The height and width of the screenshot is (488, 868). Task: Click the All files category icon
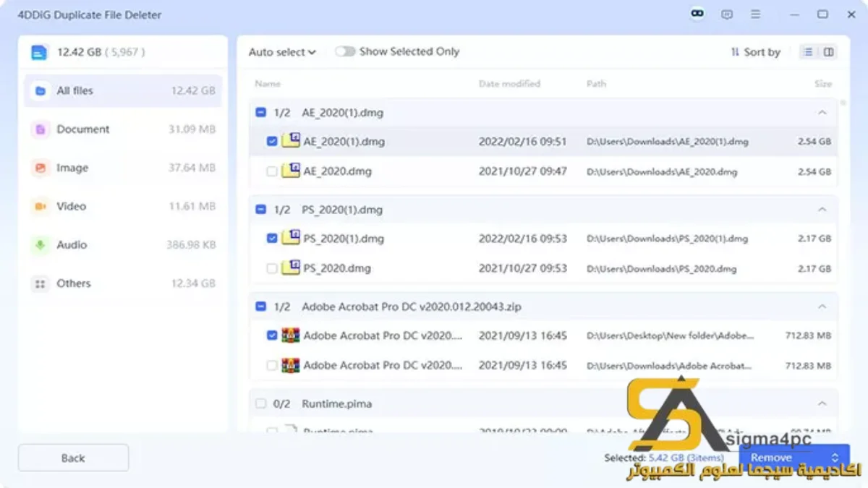coord(41,91)
